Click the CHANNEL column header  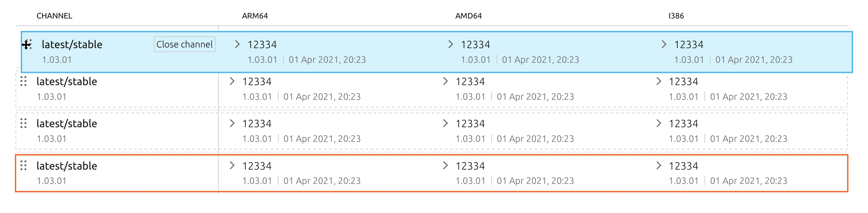[54, 16]
